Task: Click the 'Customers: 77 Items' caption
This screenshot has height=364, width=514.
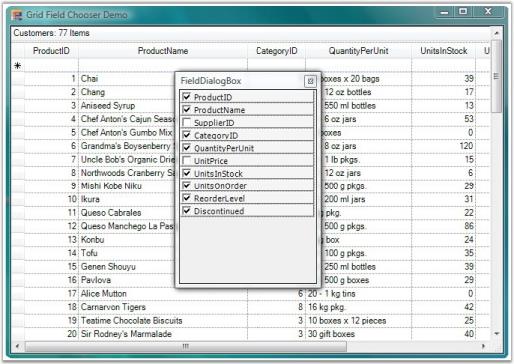Action: 52,33
